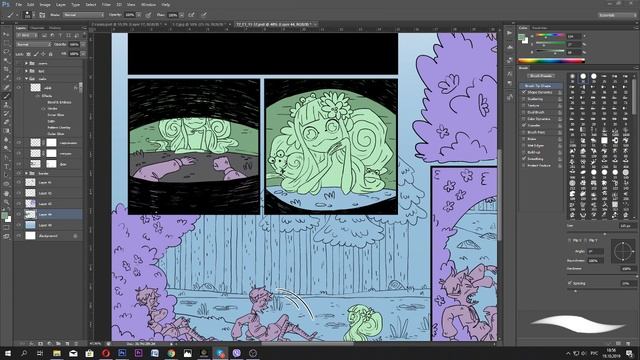Uncheck Smoothing in Brush panel
Image resolution: width=640 pixels, height=360 pixels.
524,159
